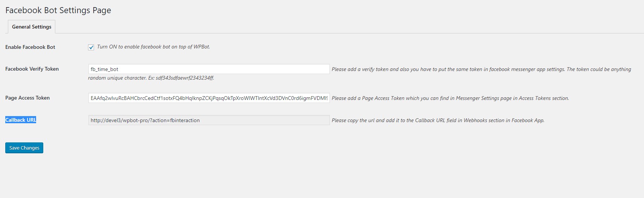Click the highlighted Callback URL label

[x=21, y=120]
